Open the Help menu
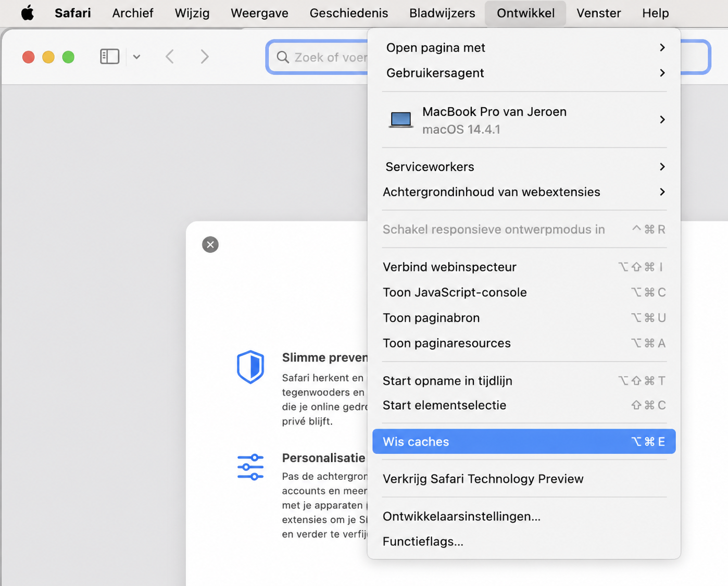 (x=656, y=13)
